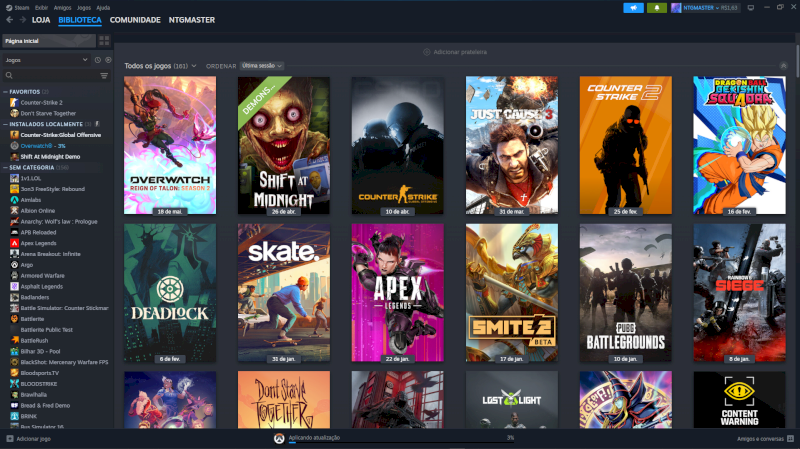The width and height of the screenshot is (800, 449).
Task: Open the Counter-Strike 2 cover
Action: (x=626, y=145)
